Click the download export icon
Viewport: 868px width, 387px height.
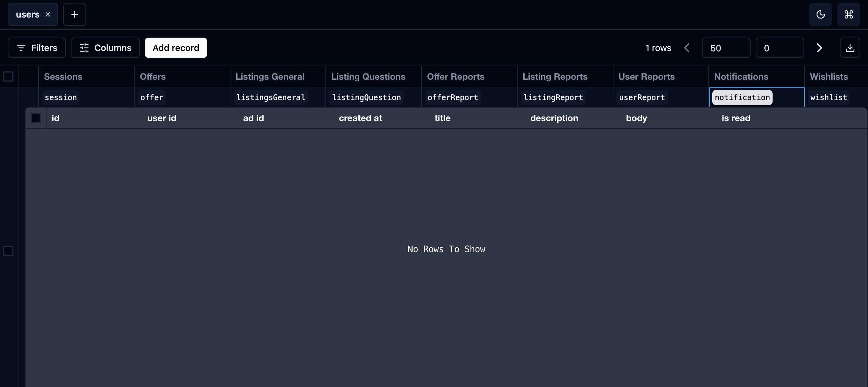coord(850,48)
